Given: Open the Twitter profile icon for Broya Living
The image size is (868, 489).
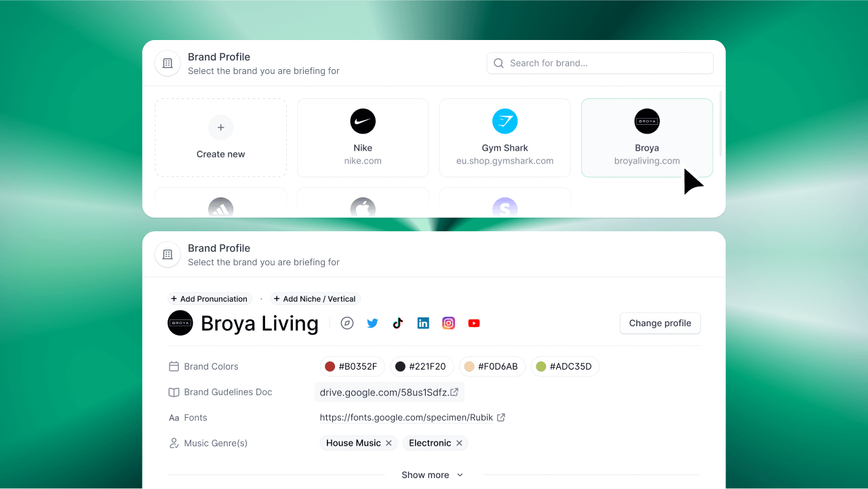Looking at the screenshot, I should click(372, 323).
